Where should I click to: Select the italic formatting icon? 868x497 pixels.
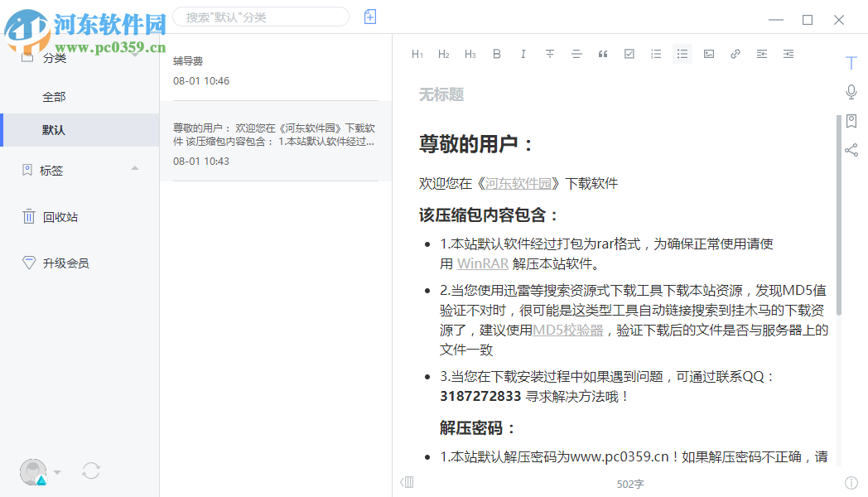523,53
